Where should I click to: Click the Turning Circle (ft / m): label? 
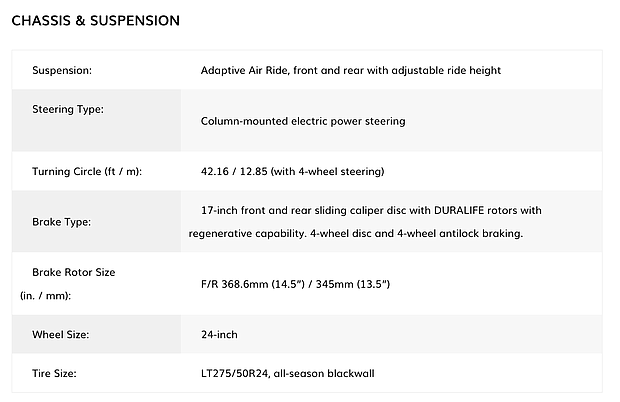(x=87, y=172)
